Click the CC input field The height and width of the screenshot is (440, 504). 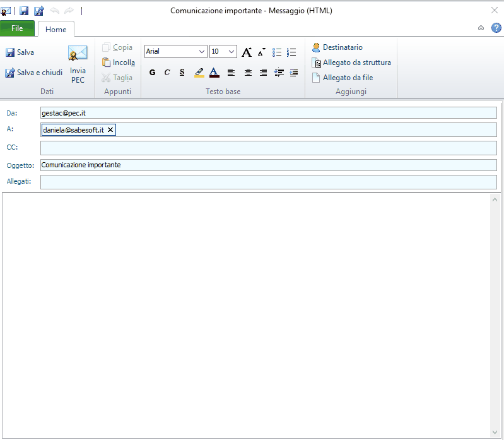tap(268, 148)
